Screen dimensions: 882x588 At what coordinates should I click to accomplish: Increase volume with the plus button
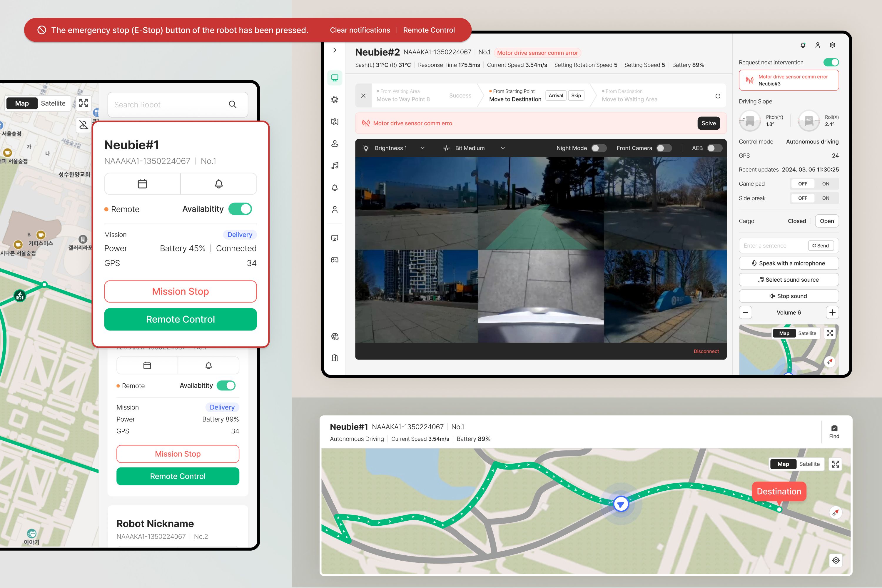pyautogui.click(x=832, y=312)
